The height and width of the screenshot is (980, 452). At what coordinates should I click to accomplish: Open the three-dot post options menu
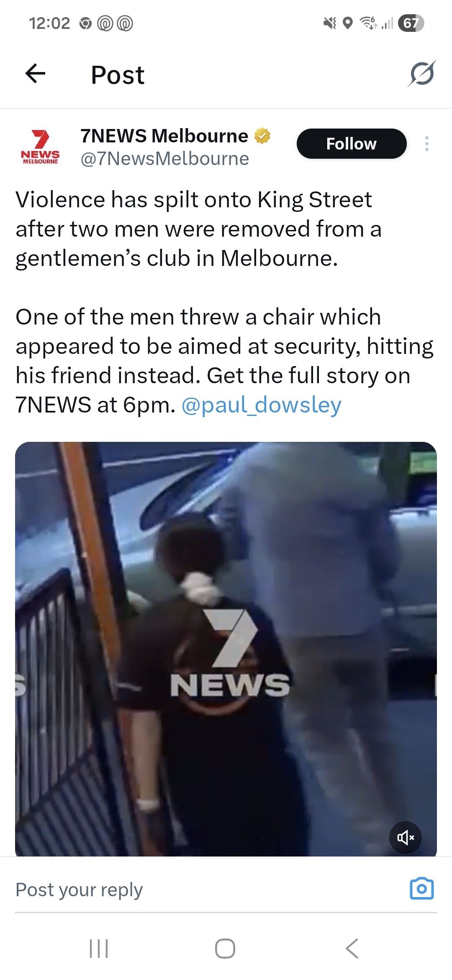pos(426,144)
